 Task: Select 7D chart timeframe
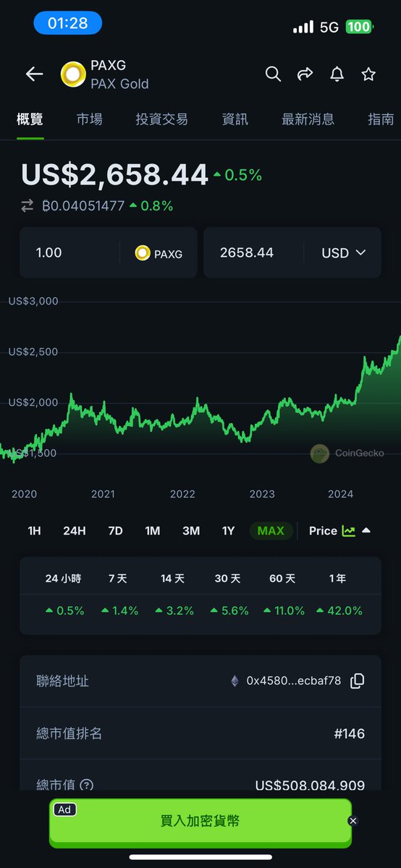click(115, 531)
